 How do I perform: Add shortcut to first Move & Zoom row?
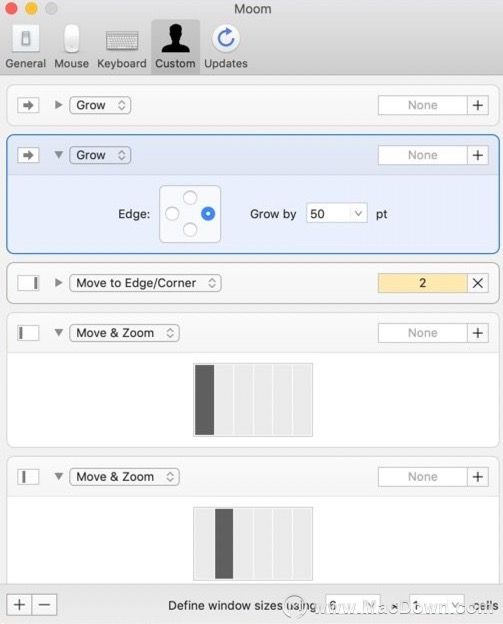478,333
